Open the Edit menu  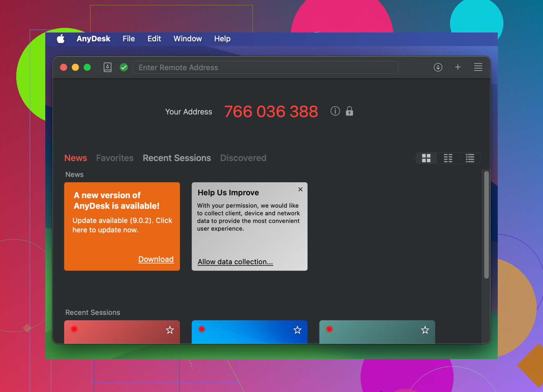tap(154, 39)
